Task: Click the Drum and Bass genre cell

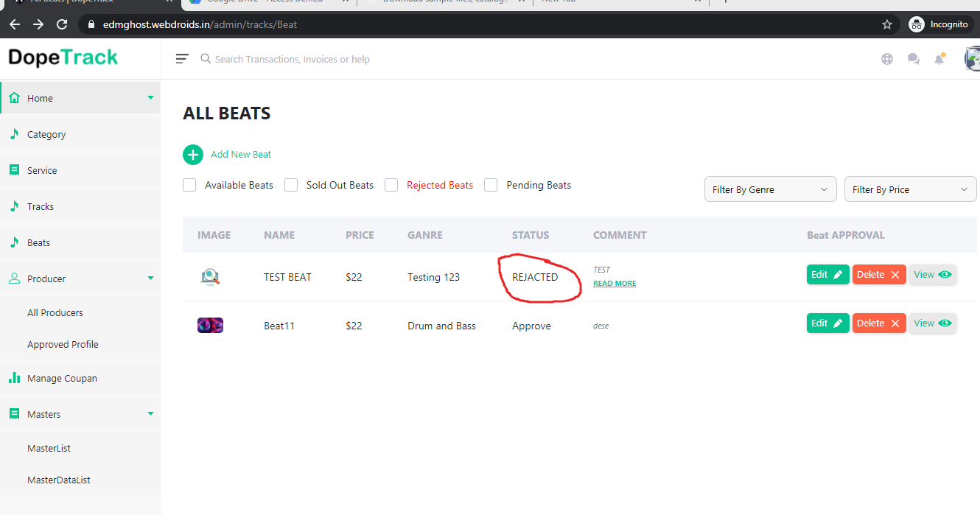Action: tap(441, 326)
